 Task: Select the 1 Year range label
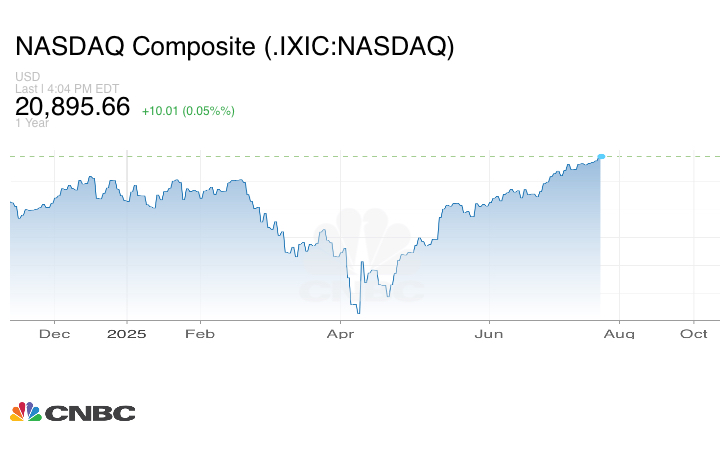click(x=30, y=123)
